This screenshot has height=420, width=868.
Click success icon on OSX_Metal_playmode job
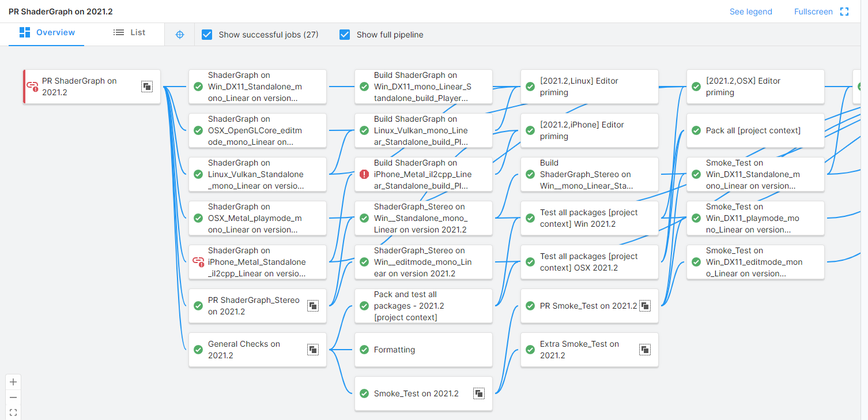(198, 218)
